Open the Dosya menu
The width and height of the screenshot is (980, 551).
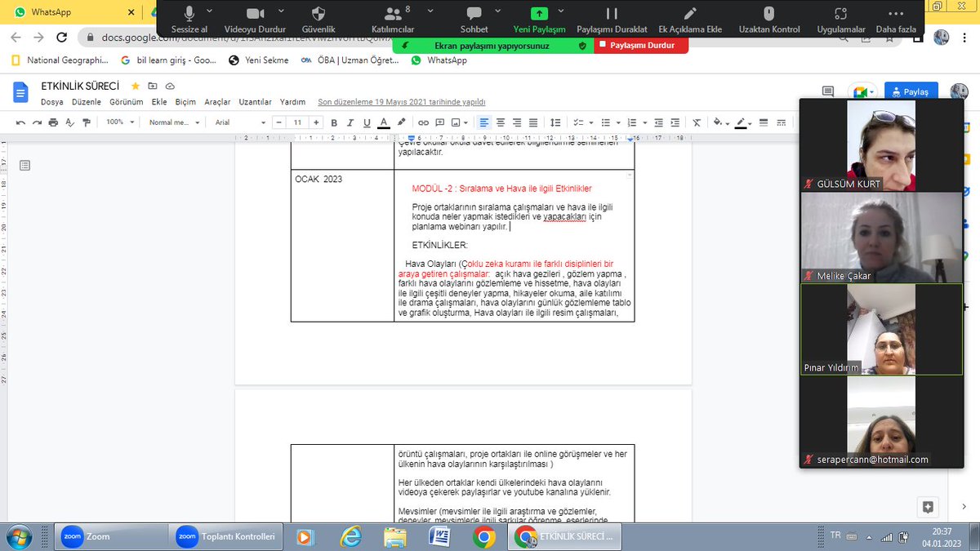click(52, 102)
